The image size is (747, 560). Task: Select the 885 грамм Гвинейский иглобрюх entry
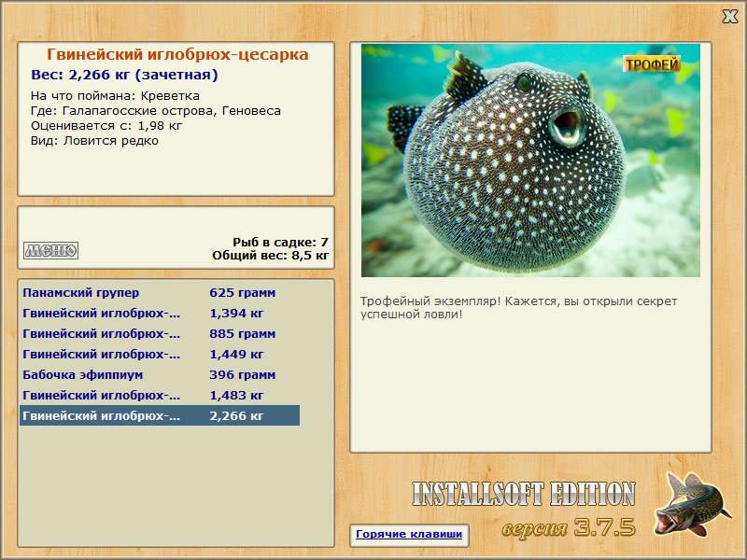pos(160,334)
